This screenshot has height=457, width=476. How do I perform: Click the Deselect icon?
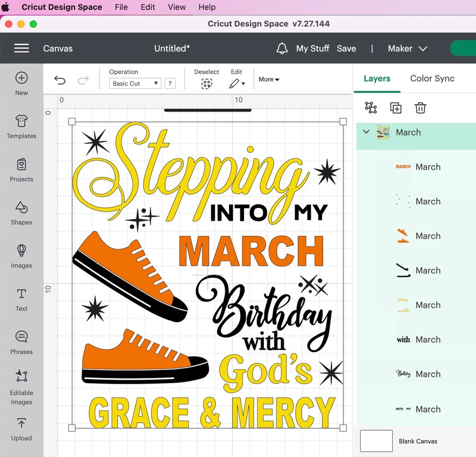tap(207, 83)
